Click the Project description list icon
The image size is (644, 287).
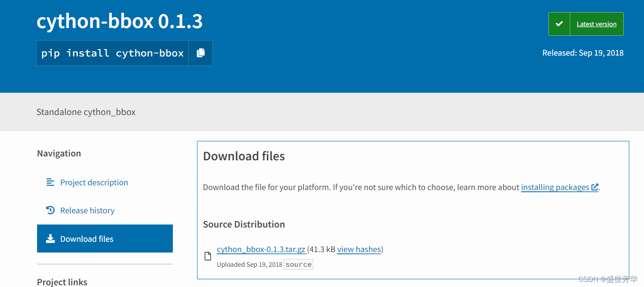[50, 182]
